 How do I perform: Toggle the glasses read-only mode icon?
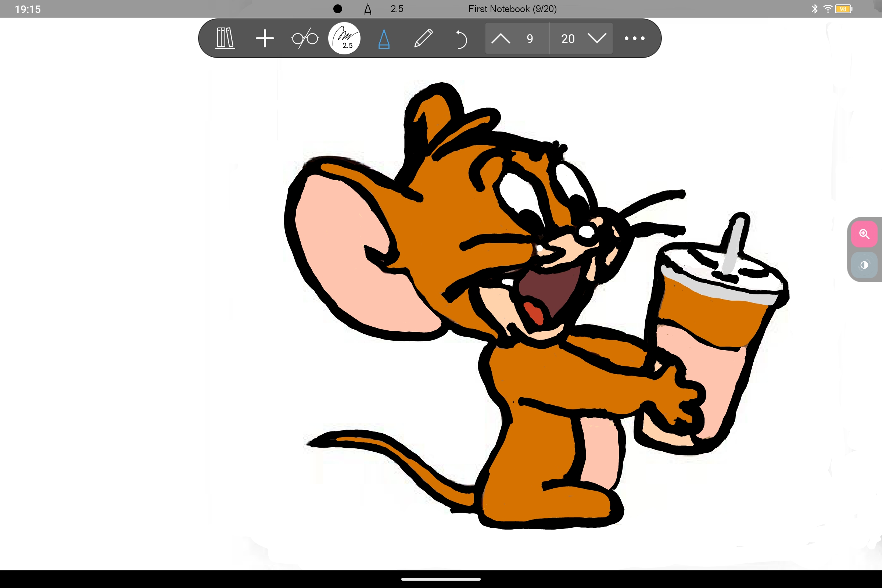point(305,38)
